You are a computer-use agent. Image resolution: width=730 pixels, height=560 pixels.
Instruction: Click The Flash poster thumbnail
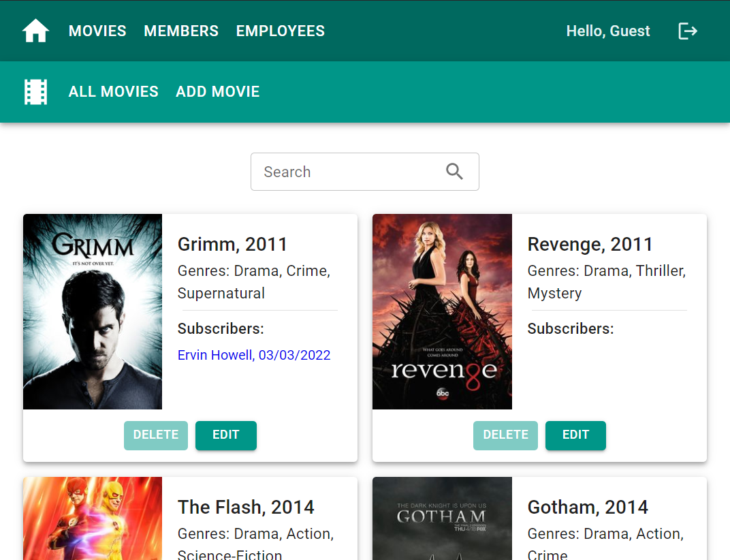click(x=93, y=518)
